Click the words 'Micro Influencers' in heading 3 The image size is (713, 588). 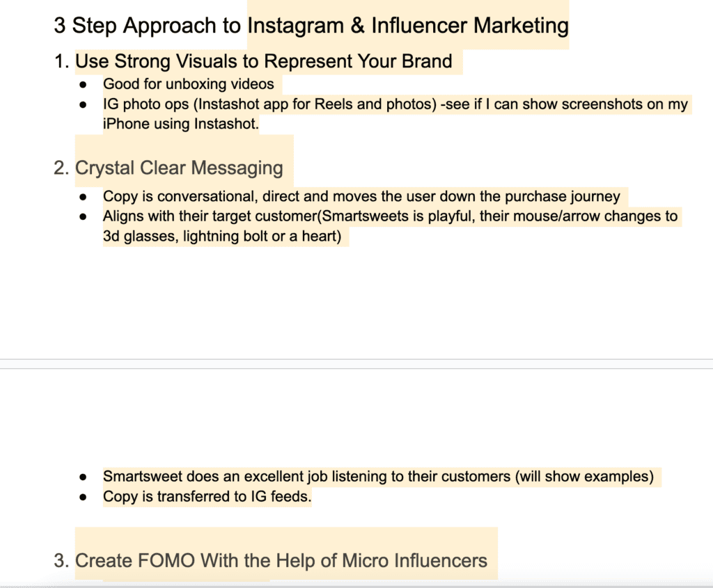415,560
